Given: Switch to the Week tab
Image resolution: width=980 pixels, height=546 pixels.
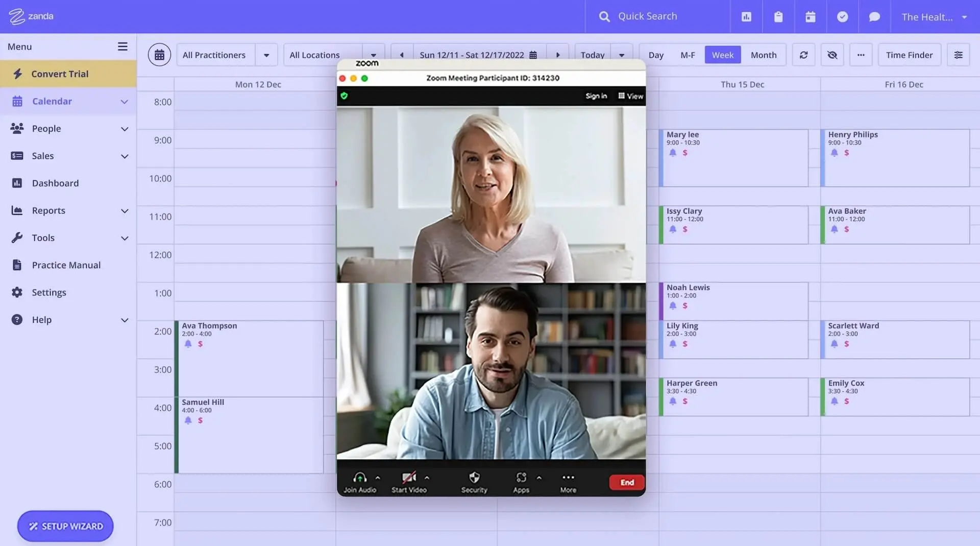Looking at the screenshot, I should click(x=722, y=55).
